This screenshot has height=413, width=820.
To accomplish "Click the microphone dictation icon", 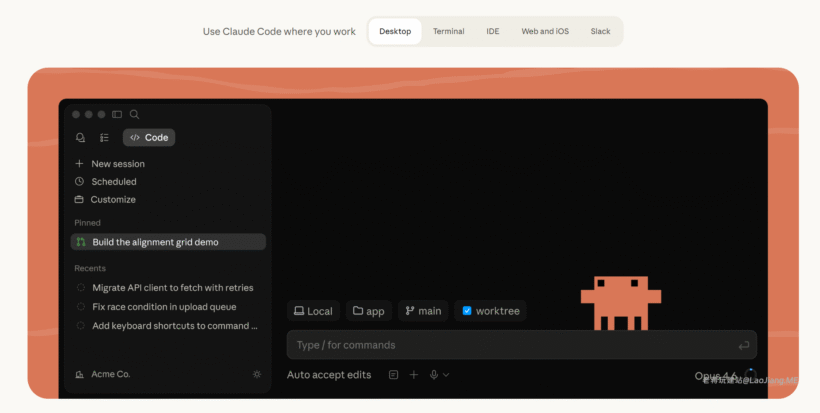I will (434, 375).
